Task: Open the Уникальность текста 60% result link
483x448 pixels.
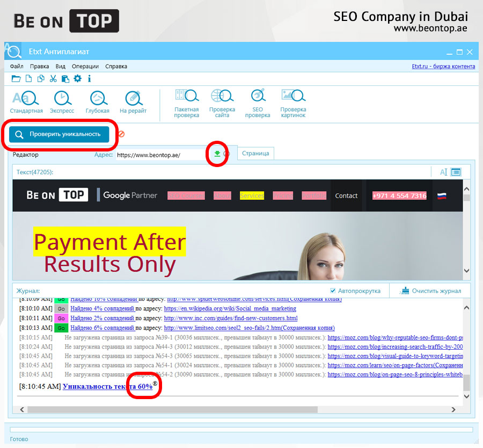Action: click(x=107, y=386)
